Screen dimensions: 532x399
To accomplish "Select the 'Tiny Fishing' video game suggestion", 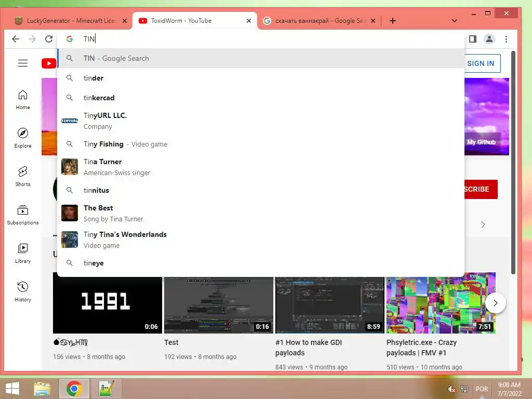I will click(x=261, y=144).
